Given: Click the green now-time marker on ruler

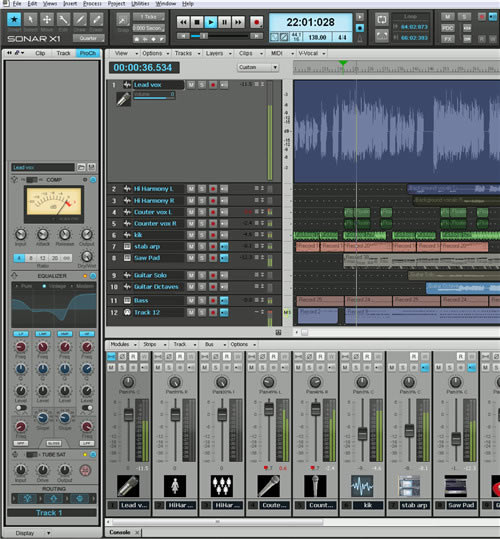Looking at the screenshot, I should coord(343,63).
